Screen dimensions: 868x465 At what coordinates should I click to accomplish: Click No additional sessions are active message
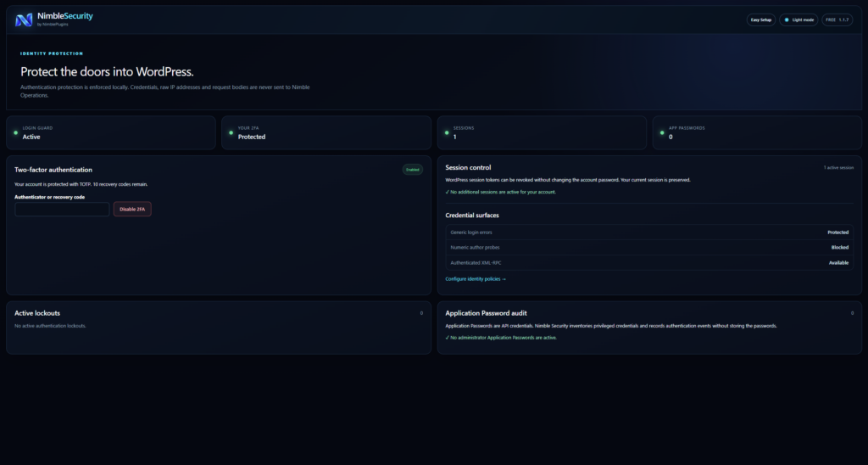pos(500,192)
